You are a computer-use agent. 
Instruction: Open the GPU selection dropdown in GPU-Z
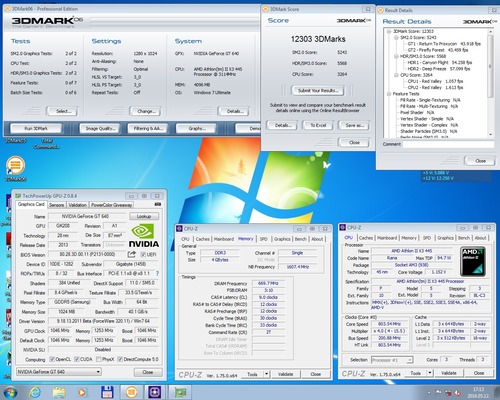click(59, 372)
